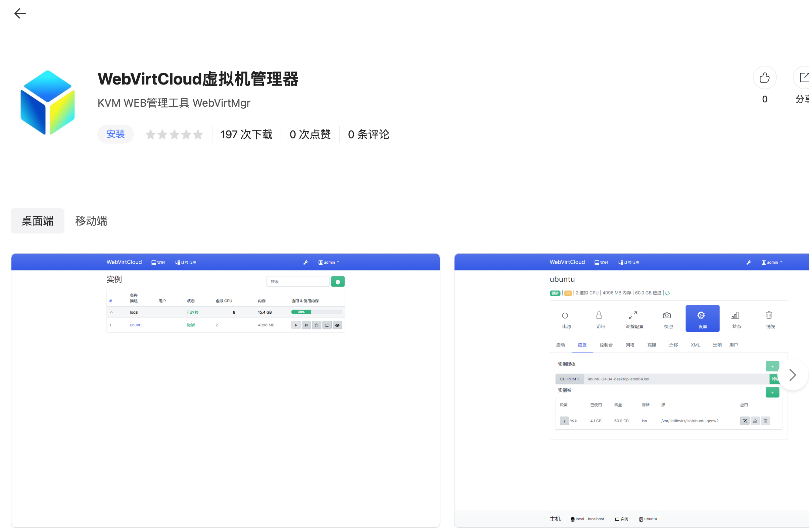This screenshot has height=532, width=809.
Task: Open the admin dropdown in first screenshot
Action: point(329,262)
